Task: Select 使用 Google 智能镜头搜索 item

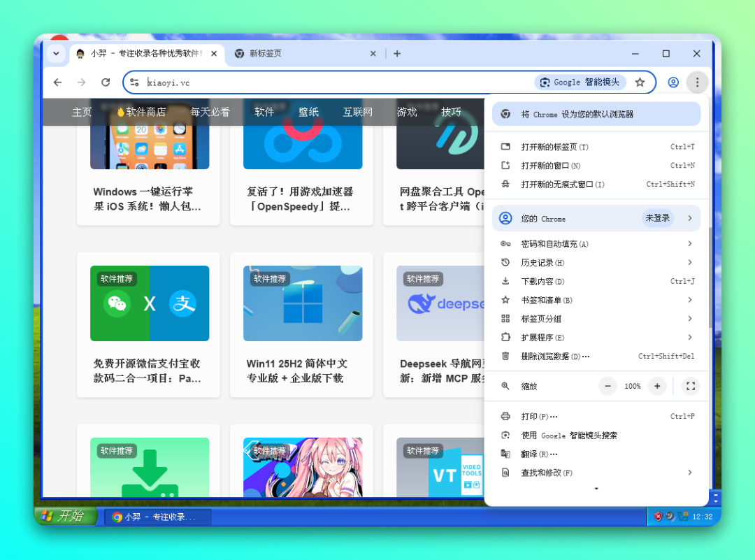Action: point(596,436)
